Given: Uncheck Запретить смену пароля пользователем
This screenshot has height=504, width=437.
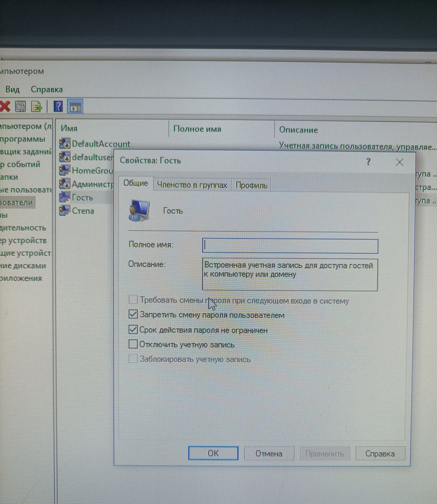Looking at the screenshot, I should (x=133, y=314).
